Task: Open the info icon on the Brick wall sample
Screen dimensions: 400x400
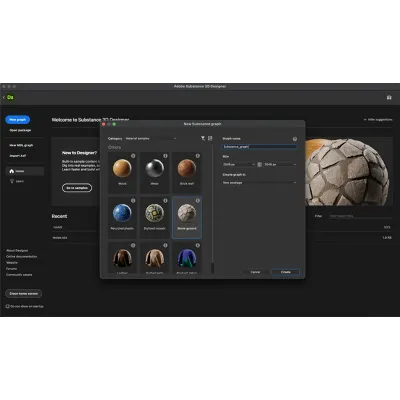Action: pyautogui.click(x=198, y=156)
